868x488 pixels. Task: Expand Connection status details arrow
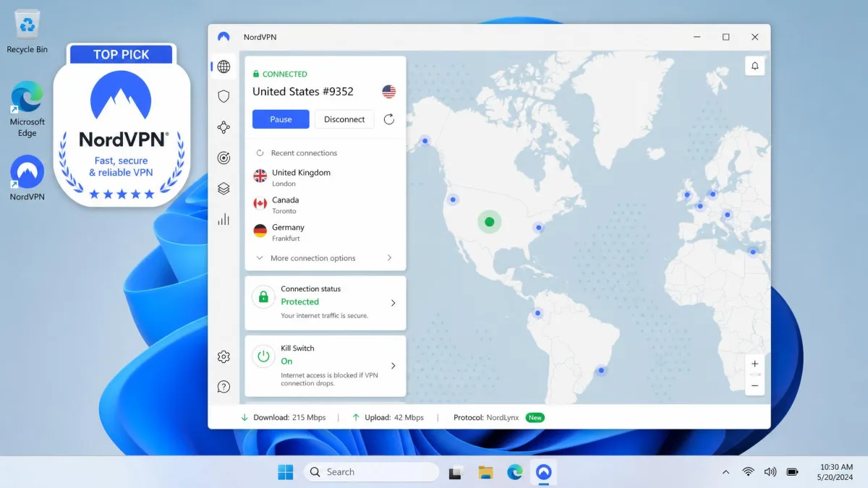pos(393,303)
